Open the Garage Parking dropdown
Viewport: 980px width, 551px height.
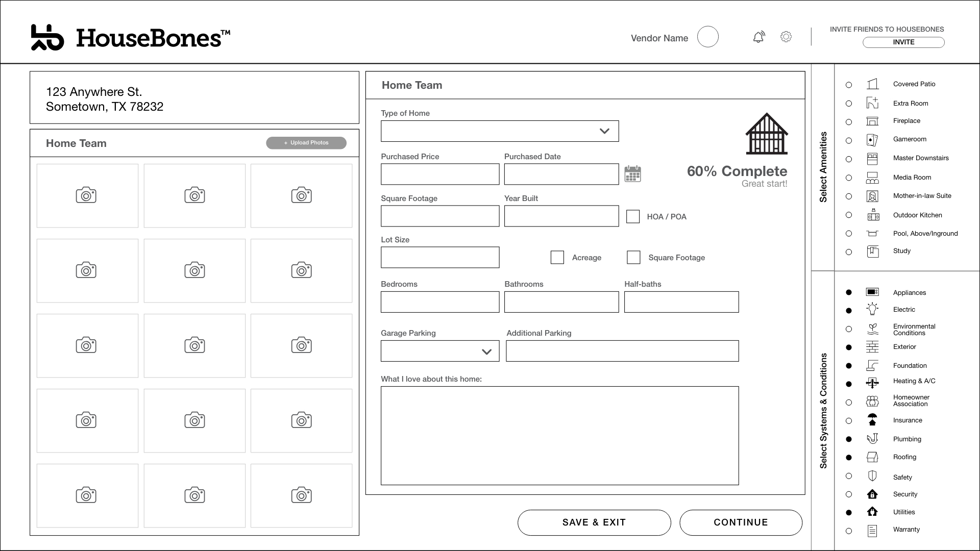point(440,351)
